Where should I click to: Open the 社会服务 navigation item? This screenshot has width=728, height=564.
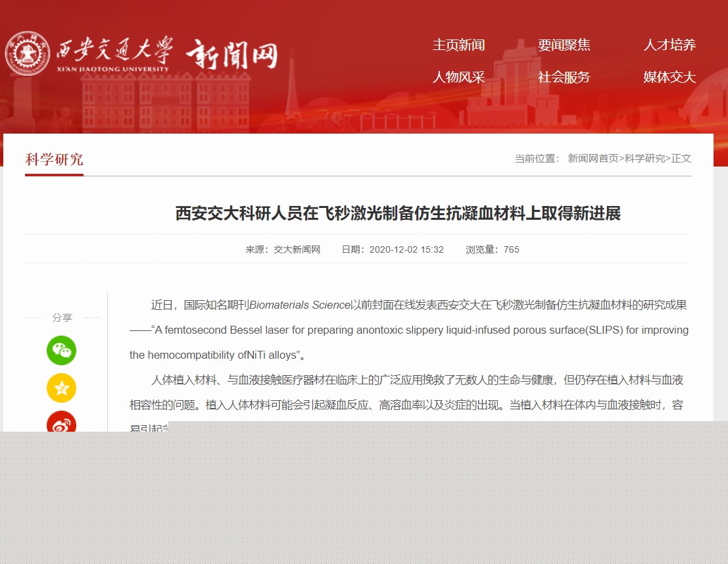(564, 77)
